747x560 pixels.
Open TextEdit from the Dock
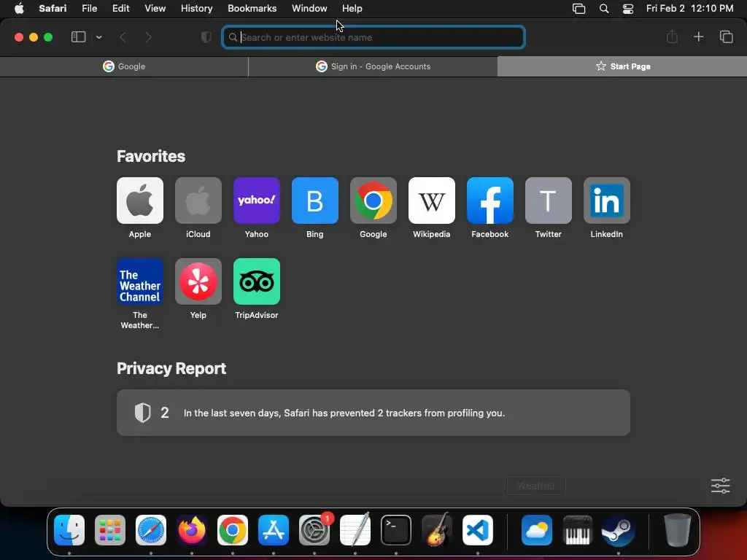[x=355, y=530]
